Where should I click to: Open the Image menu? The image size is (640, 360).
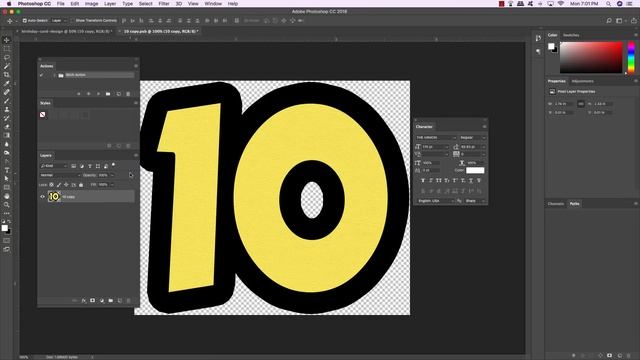(x=91, y=4)
